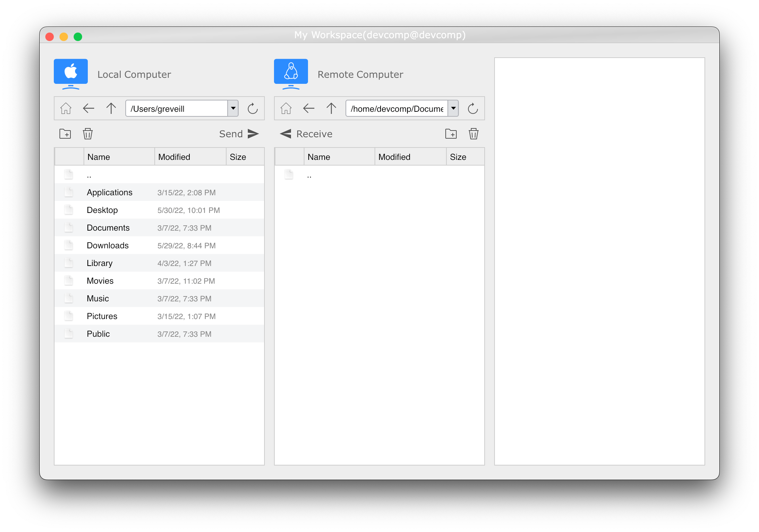Delete selected local files with trash icon
Viewport: 759px width, 532px height.
click(87, 134)
